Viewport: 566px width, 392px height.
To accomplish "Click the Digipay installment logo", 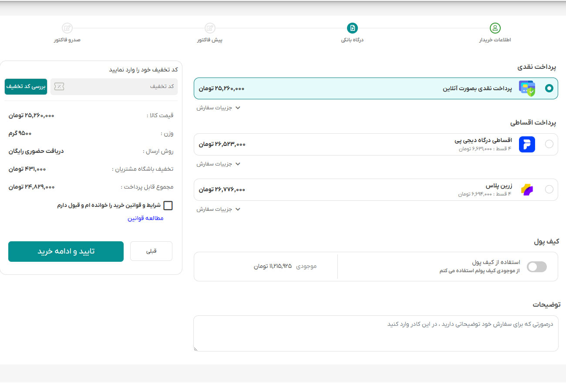I will (x=527, y=144).
